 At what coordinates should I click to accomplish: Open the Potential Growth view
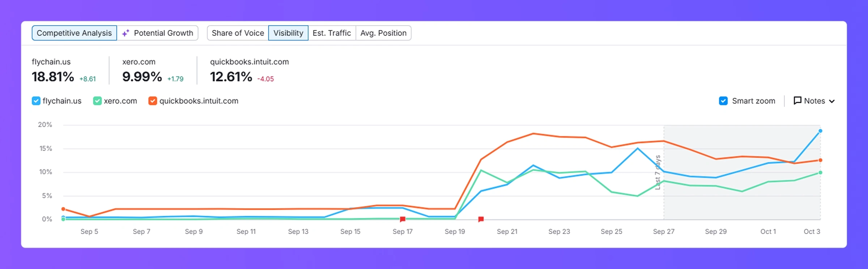click(163, 33)
